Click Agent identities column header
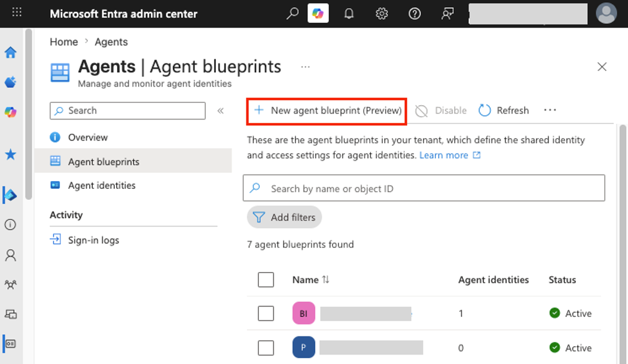 [x=493, y=280]
